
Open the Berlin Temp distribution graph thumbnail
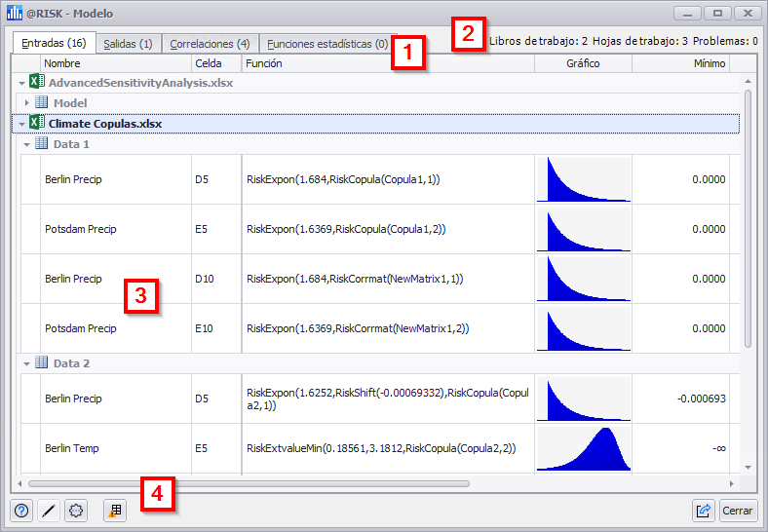point(583,448)
